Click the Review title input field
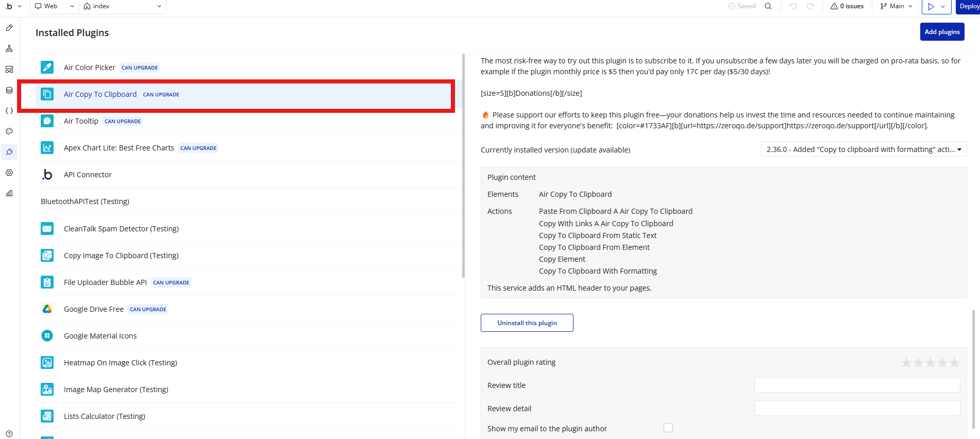Screen dimensions: 980x439 click(857, 385)
